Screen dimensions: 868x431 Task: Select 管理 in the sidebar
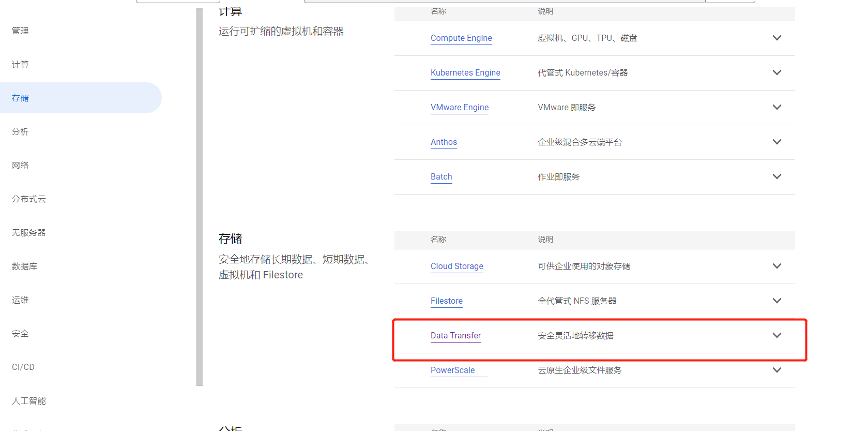point(20,31)
